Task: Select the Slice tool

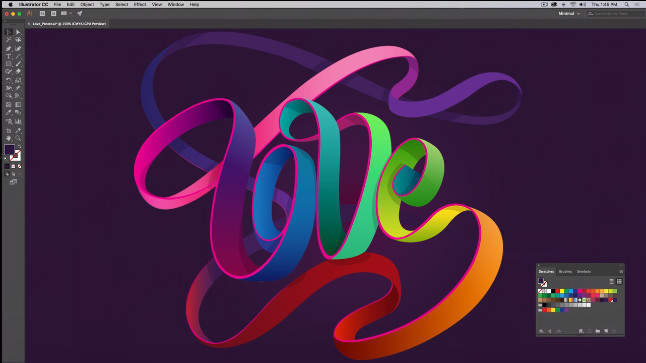Action: (18, 130)
